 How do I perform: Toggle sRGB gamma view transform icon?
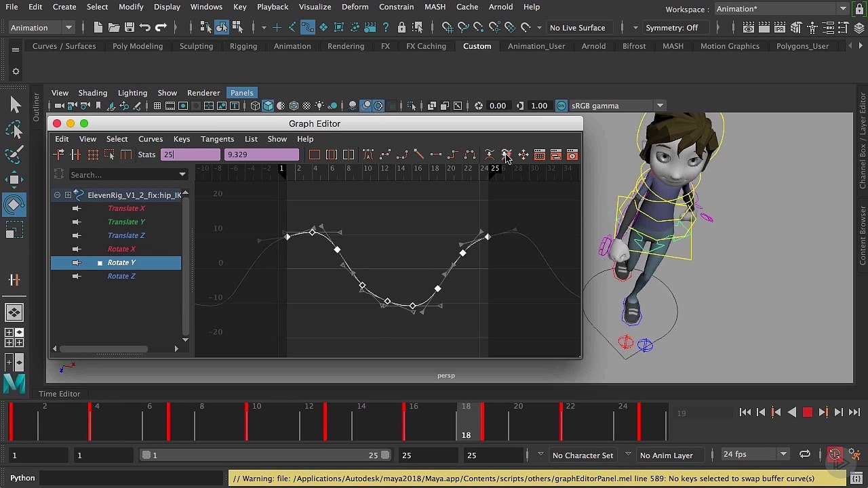[561, 106]
